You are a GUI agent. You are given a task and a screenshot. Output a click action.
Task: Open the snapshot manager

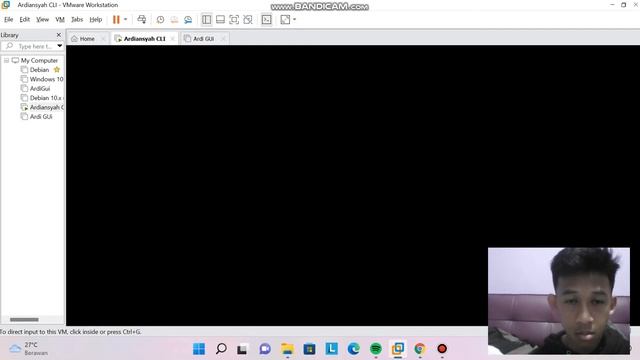tap(188, 20)
